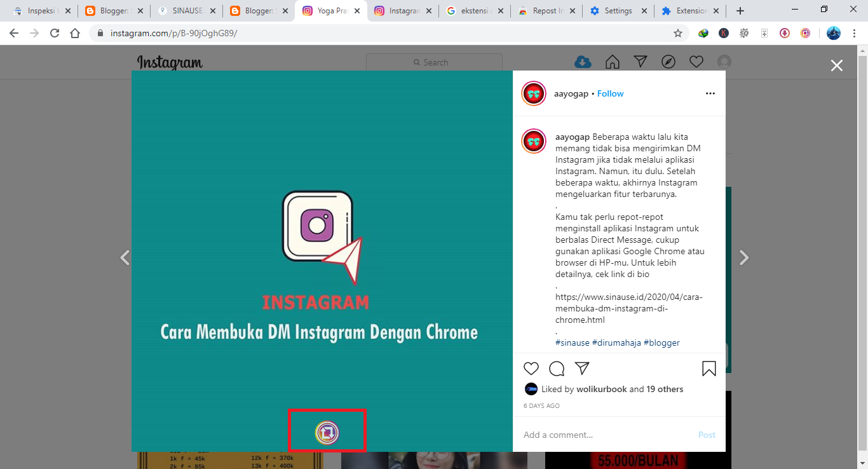Share the post via the paper plane icon
Viewport: 868px width, 469px height.
pyautogui.click(x=582, y=368)
